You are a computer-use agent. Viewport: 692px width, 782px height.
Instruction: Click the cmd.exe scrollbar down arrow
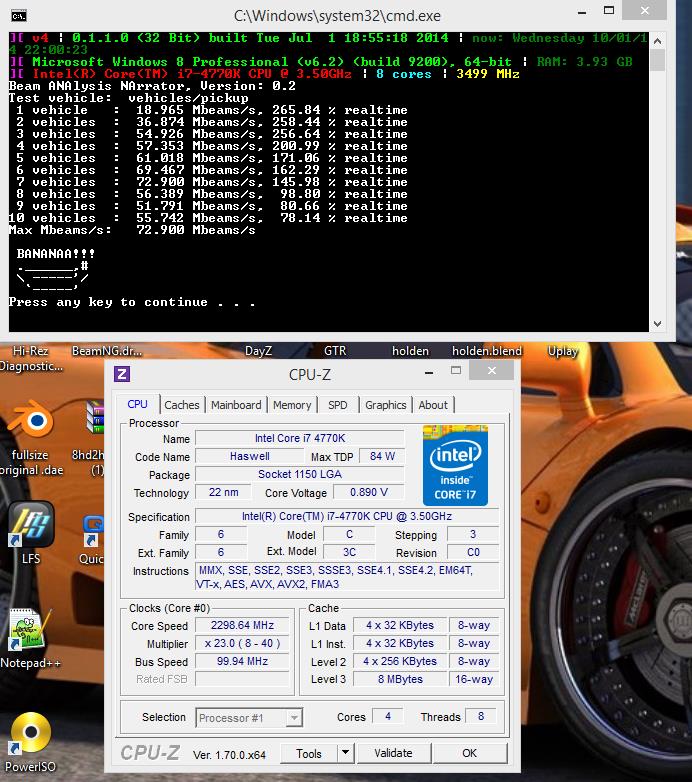pyautogui.click(x=657, y=324)
